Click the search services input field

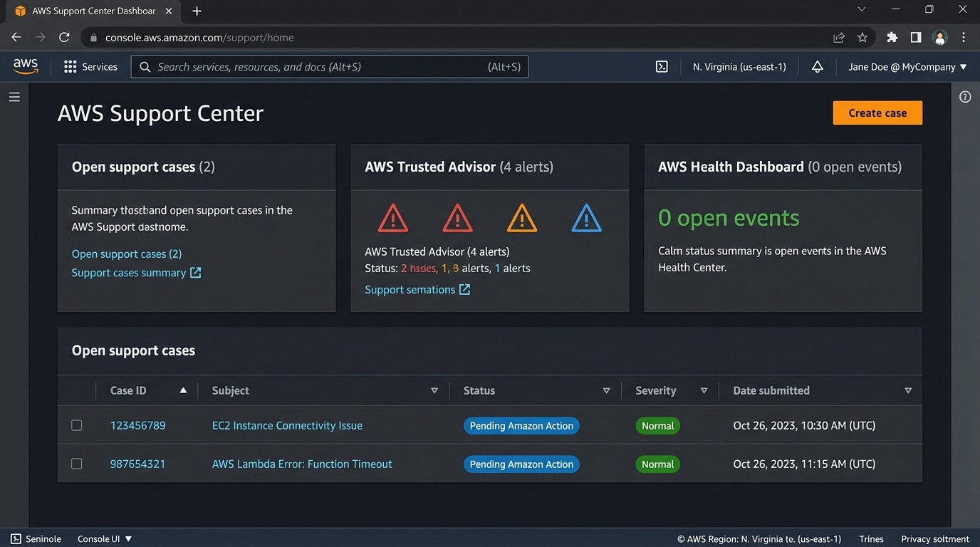click(x=329, y=67)
